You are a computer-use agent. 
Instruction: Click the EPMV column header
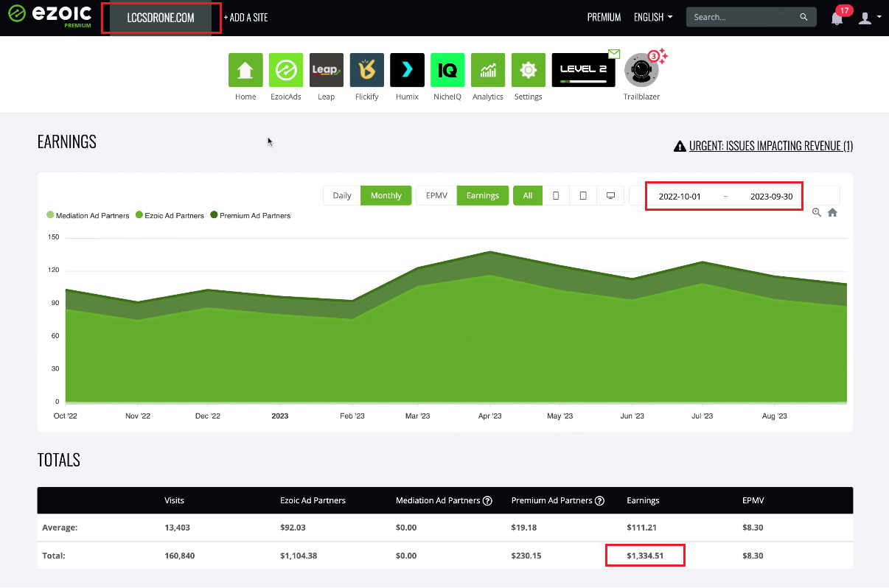tap(753, 500)
